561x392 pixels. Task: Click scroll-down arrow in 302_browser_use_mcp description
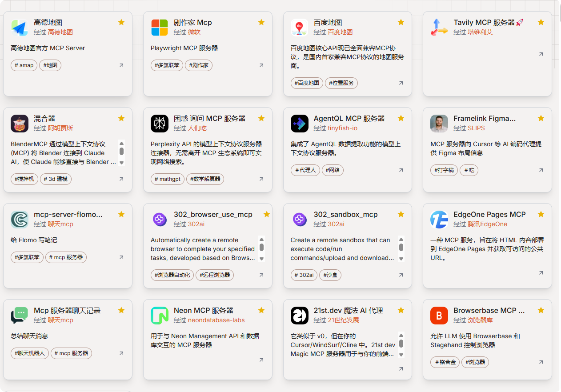tap(261, 259)
